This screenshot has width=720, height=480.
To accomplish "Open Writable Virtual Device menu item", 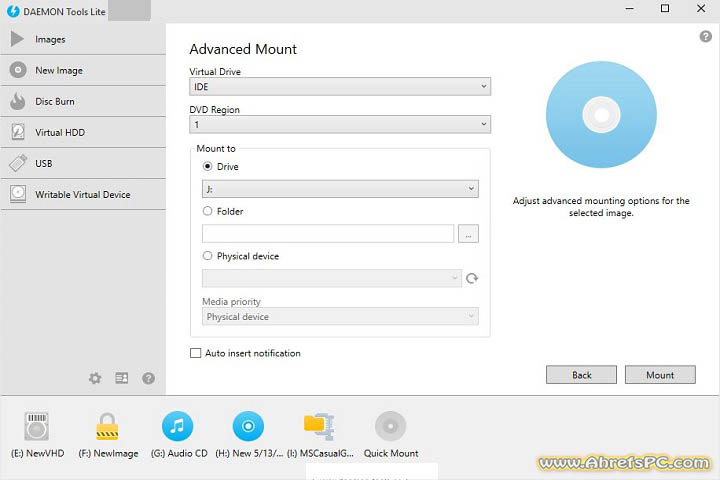I will 83,194.
